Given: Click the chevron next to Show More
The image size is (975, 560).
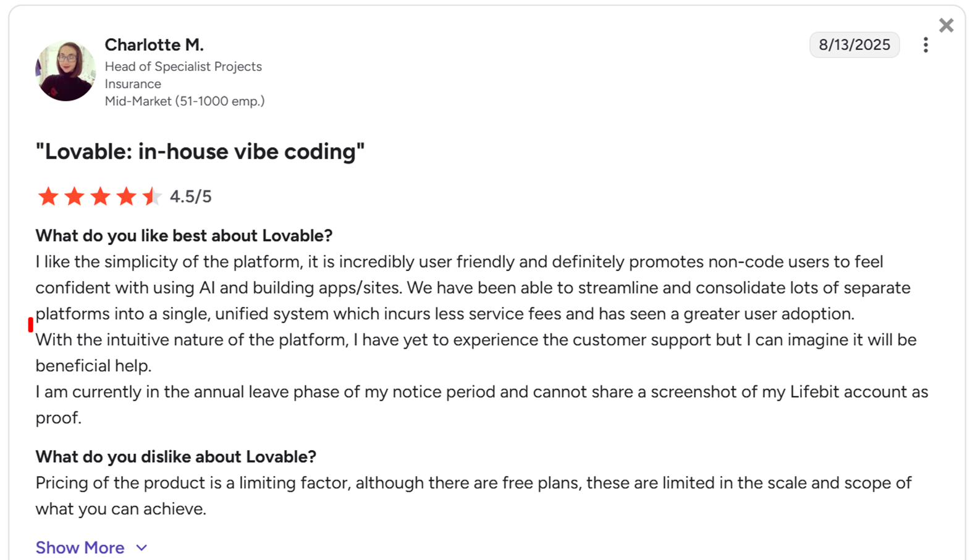Looking at the screenshot, I should coord(141,548).
